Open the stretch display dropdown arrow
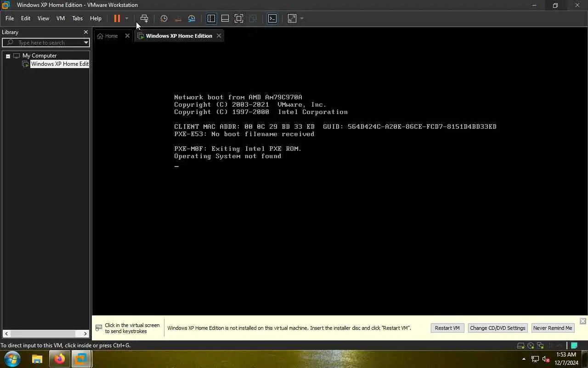588x368 pixels. coord(302,18)
